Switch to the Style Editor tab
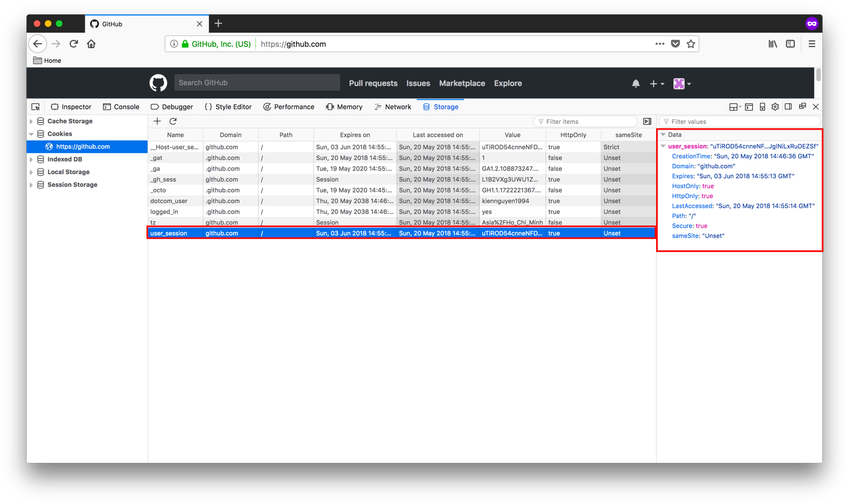The width and height of the screenshot is (849, 504). (228, 107)
